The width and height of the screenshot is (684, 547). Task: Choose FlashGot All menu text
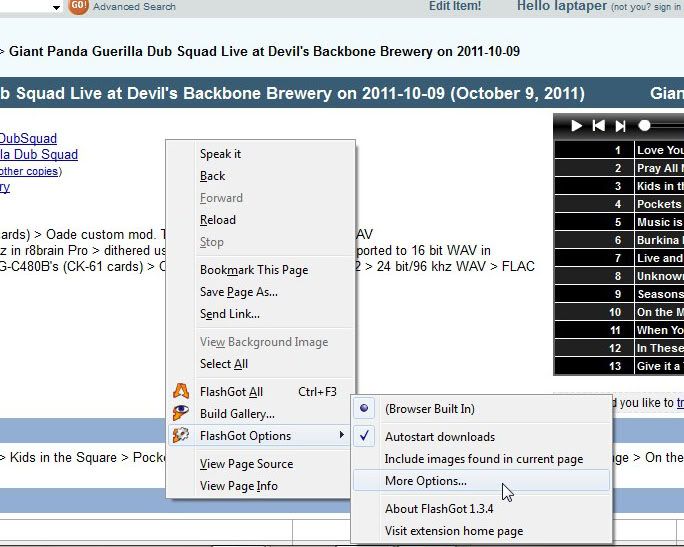231,392
